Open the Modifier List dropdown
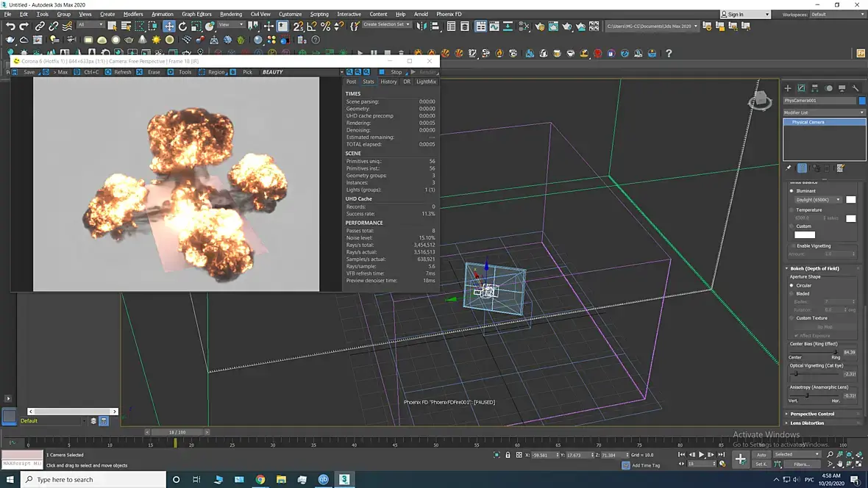 (824, 112)
